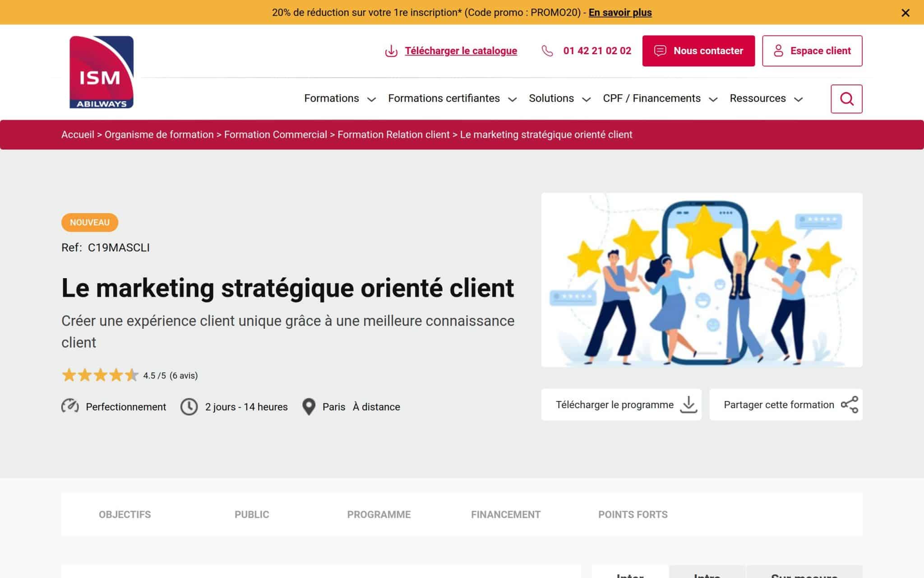Click the Ref: C19MASCLI reference text

[106, 247]
